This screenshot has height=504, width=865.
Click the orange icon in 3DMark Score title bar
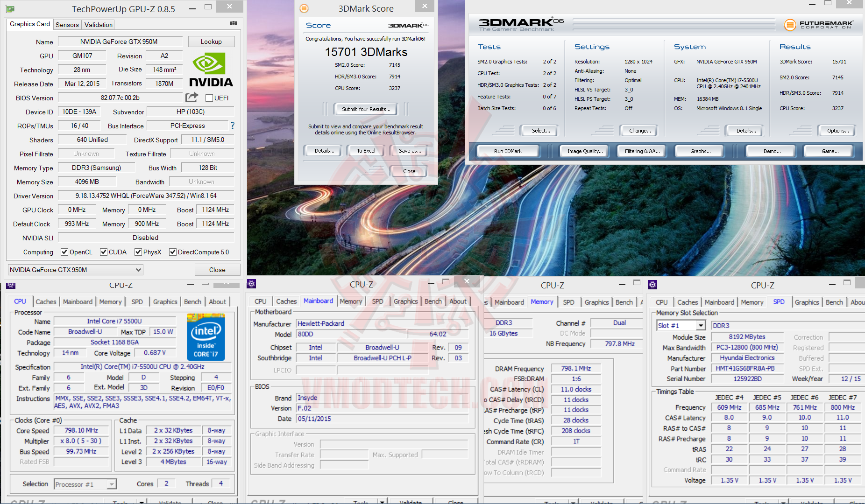tap(304, 8)
